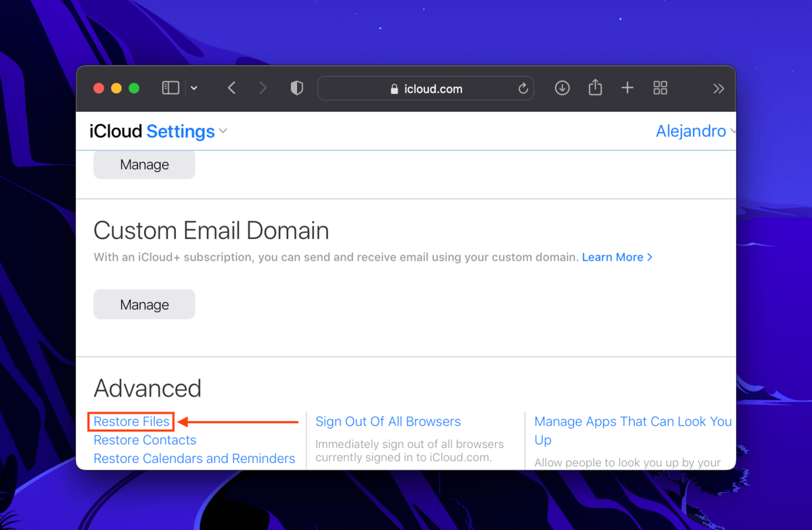Click the iCloud+ subscription description text
The height and width of the screenshot is (530, 812).
tap(336, 257)
